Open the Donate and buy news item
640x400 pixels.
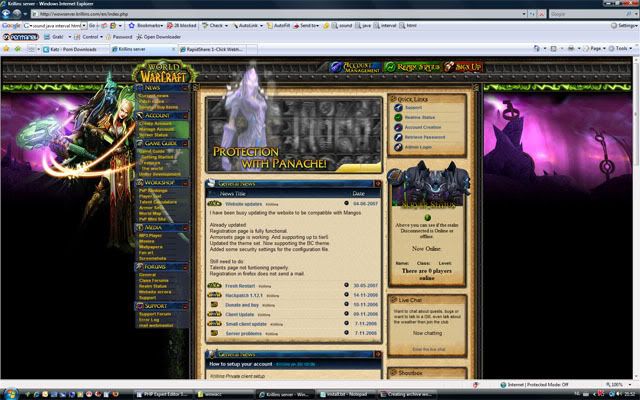click(x=242, y=305)
